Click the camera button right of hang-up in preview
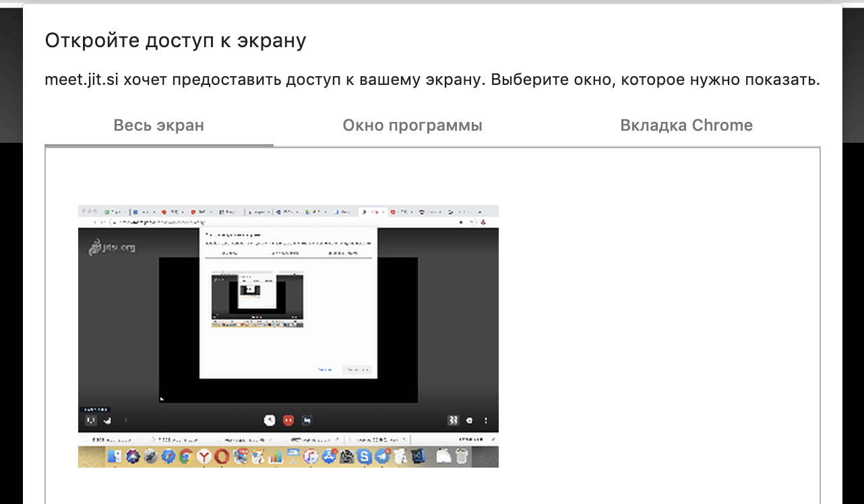864x504 pixels. [x=307, y=420]
